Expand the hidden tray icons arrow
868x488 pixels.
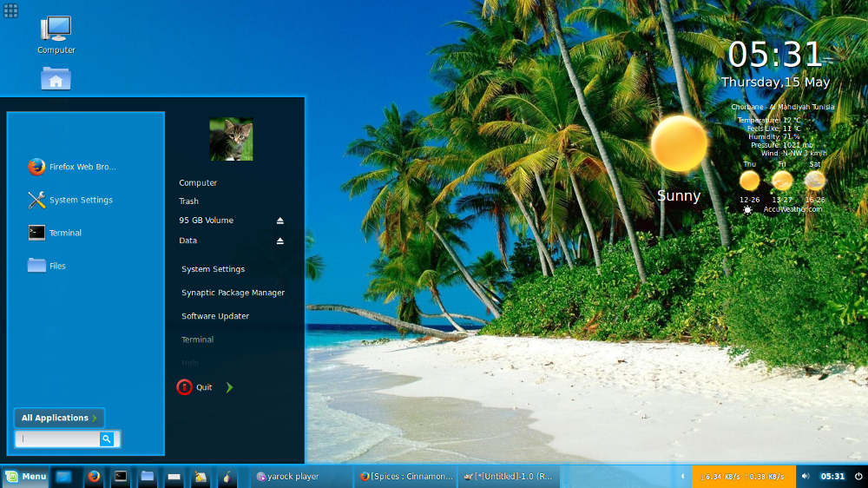pos(682,477)
